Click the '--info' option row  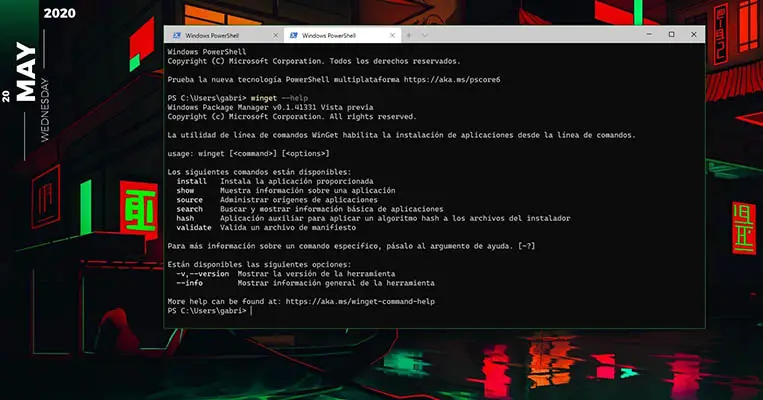coord(306,283)
